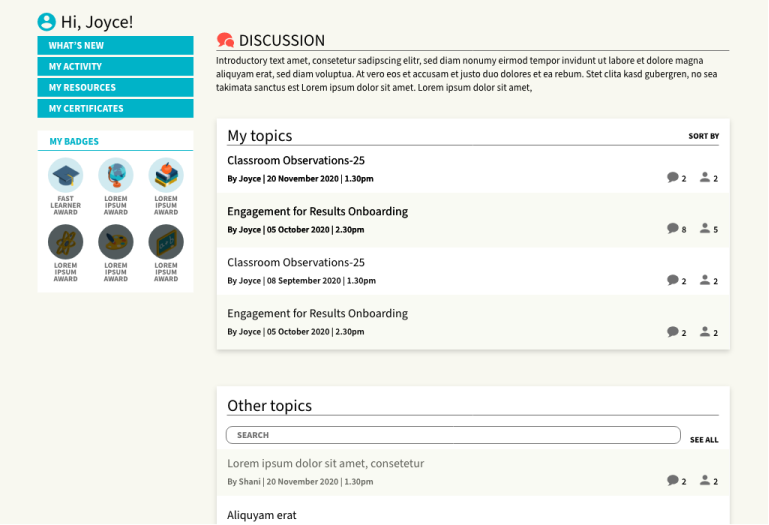Click 'Hi, Joyce!' greeting text
769x525 pixels.
[x=97, y=23]
